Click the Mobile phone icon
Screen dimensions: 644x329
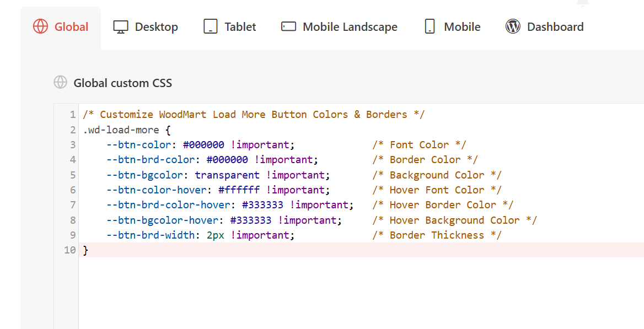click(430, 26)
